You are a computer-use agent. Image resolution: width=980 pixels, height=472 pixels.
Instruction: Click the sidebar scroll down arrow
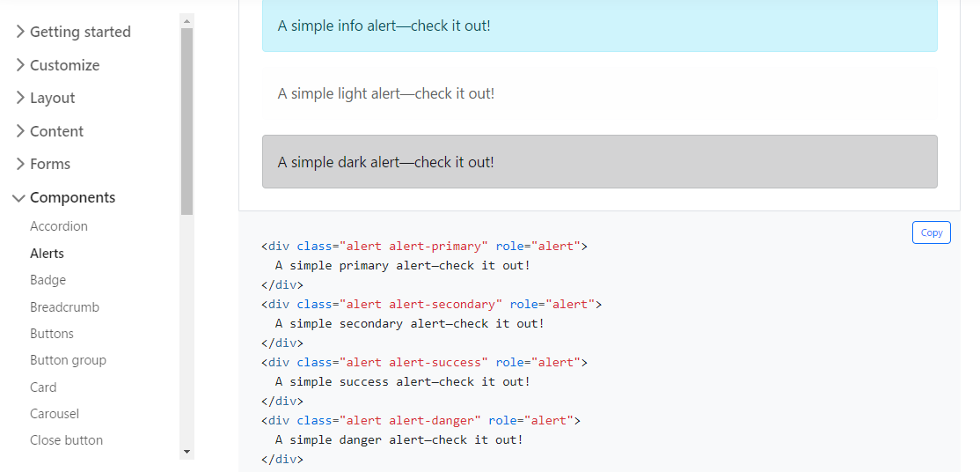(x=186, y=451)
